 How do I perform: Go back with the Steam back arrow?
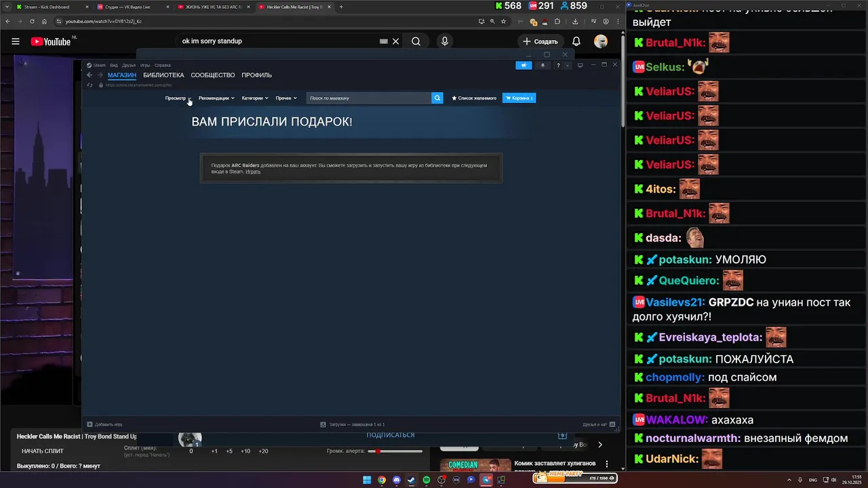point(90,75)
